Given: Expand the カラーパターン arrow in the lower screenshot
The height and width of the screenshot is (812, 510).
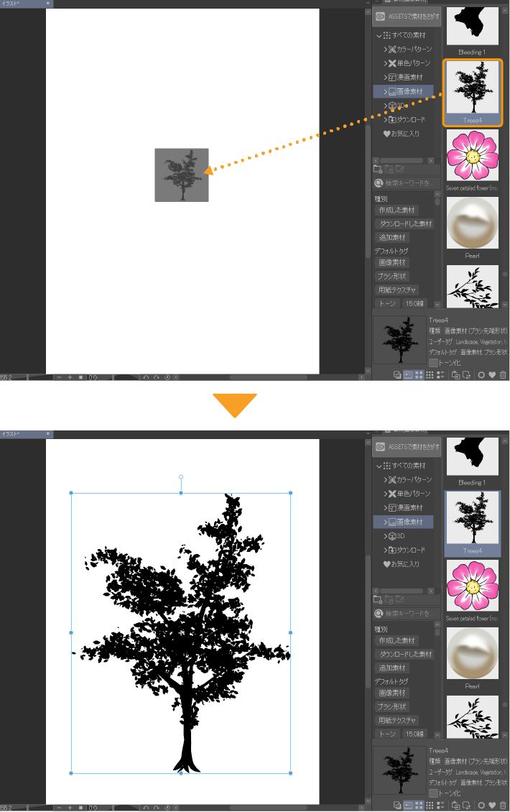Looking at the screenshot, I should 386,479.
